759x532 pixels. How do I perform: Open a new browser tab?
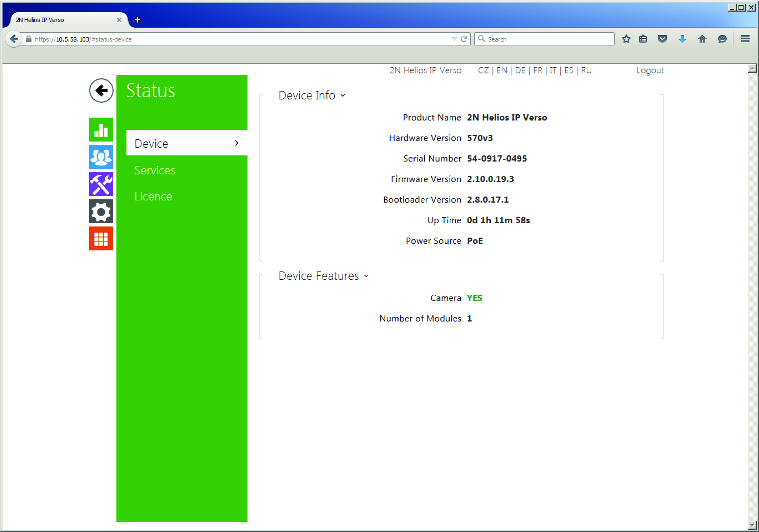(x=137, y=20)
